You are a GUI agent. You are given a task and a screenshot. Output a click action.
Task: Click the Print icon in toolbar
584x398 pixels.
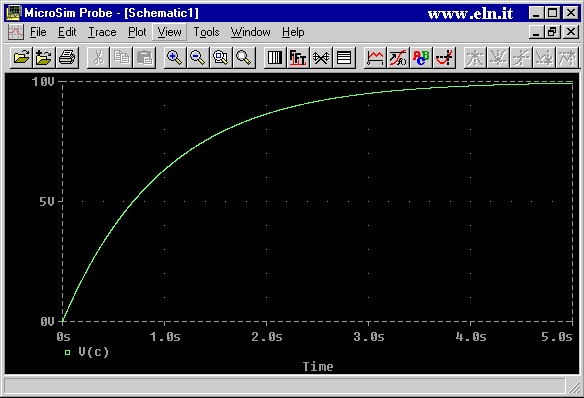click(x=67, y=58)
